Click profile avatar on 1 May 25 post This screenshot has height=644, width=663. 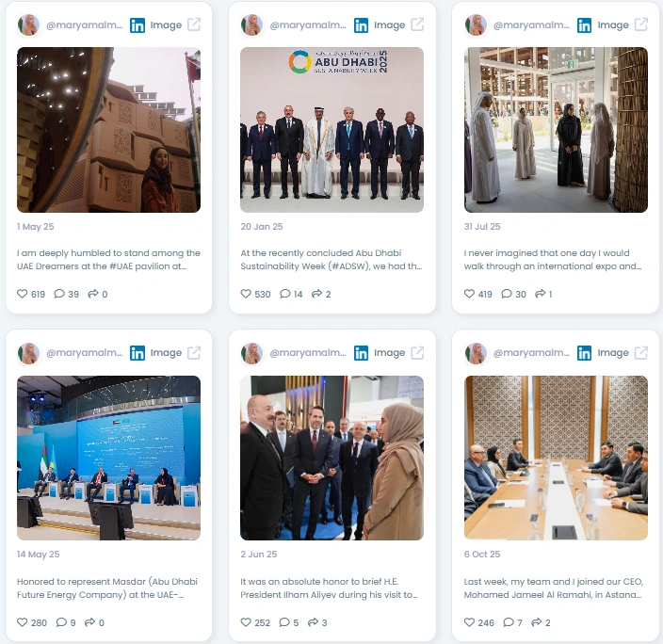[x=28, y=24]
